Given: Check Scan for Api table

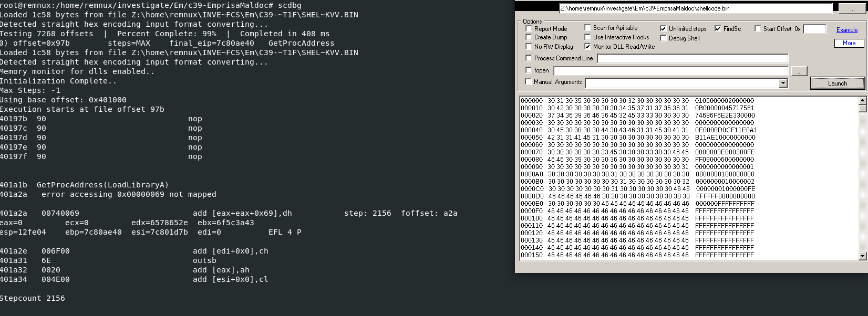Looking at the screenshot, I should point(587,27).
